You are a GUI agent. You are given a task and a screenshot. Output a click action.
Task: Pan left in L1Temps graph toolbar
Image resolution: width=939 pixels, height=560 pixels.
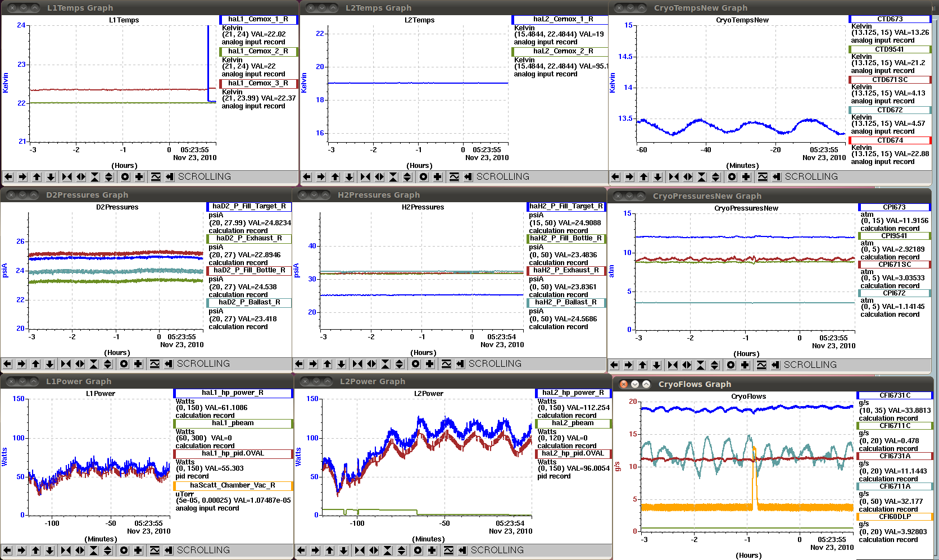(x=8, y=177)
